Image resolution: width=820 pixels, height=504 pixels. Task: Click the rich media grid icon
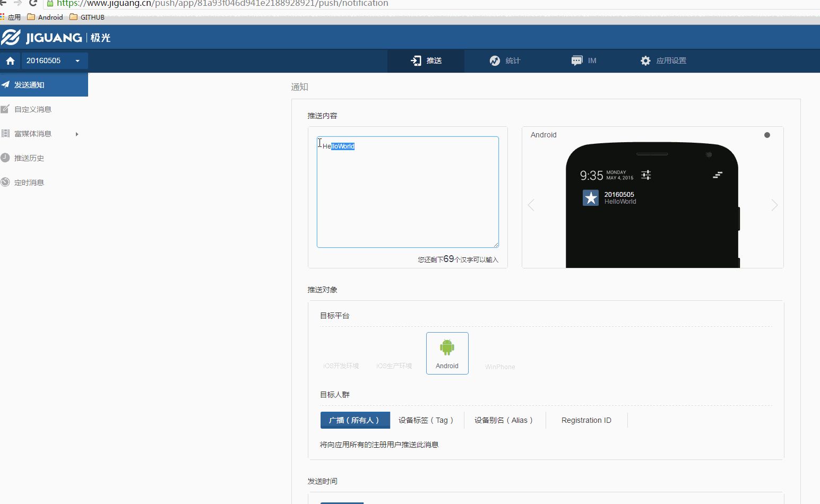click(x=5, y=133)
